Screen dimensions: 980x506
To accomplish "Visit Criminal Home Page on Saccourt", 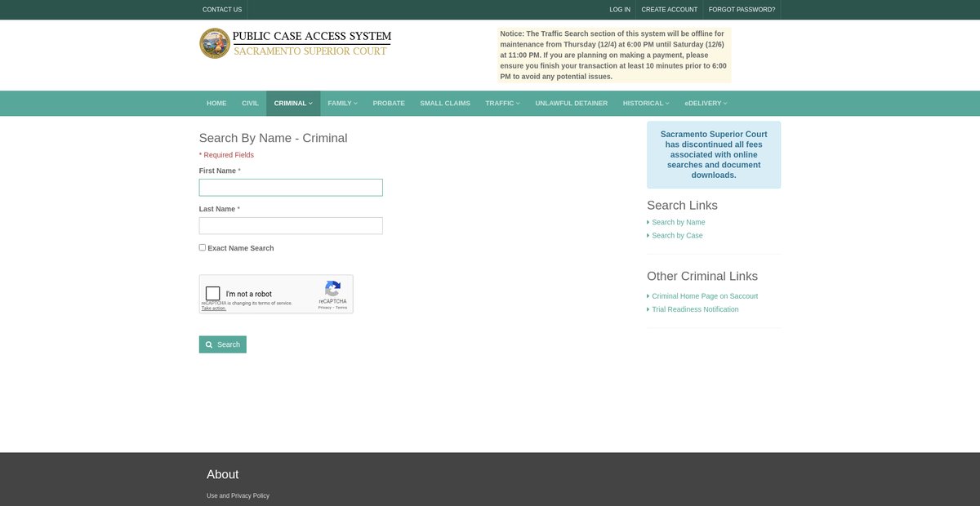I will (705, 296).
